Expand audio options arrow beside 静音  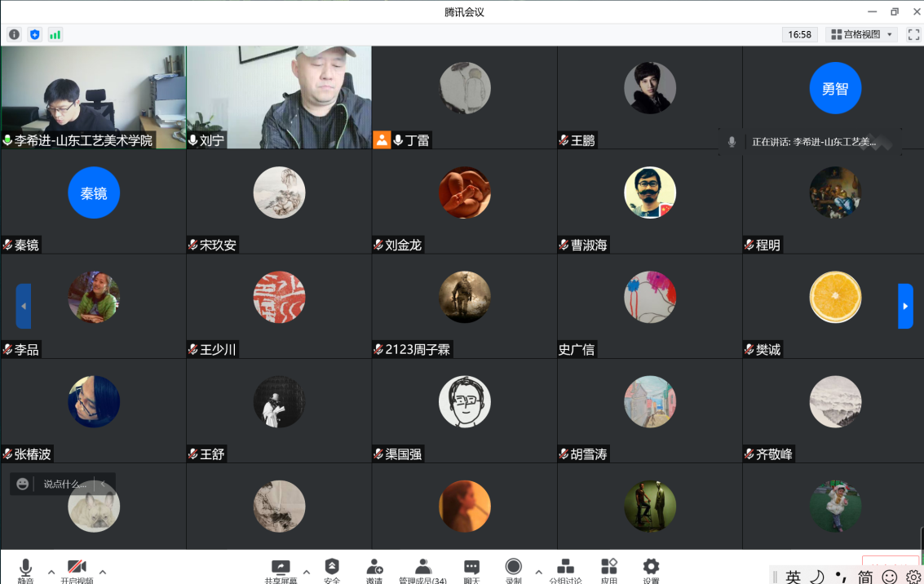[51, 570]
